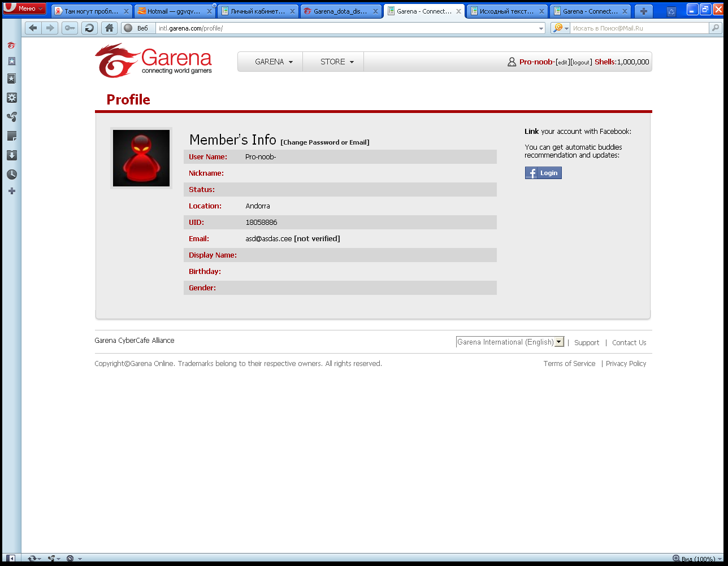Open the Contact Us link

[x=629, y=343]
